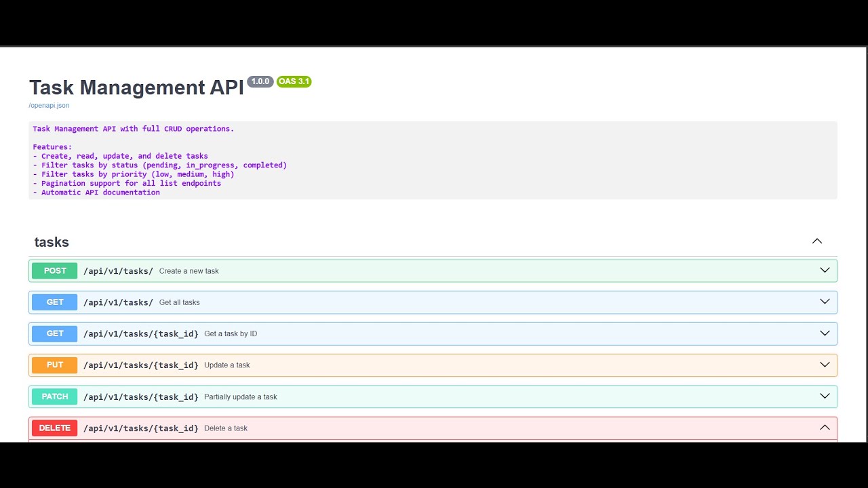
Task: Click the 'Create a new task' summary text
Action: (x=189, y=271)
